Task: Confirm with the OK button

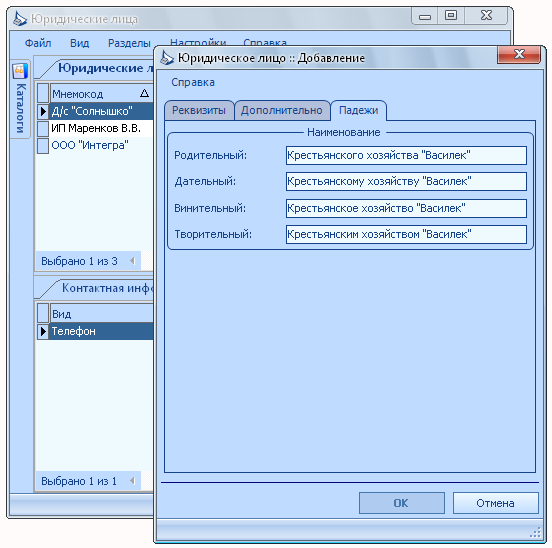Action: click(402, 503)
